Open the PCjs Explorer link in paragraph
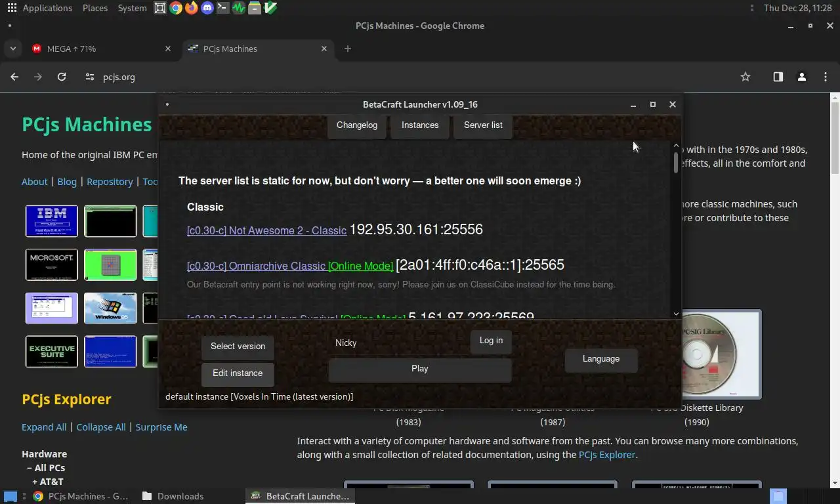840x504 pixels. [x=607, y=455]
